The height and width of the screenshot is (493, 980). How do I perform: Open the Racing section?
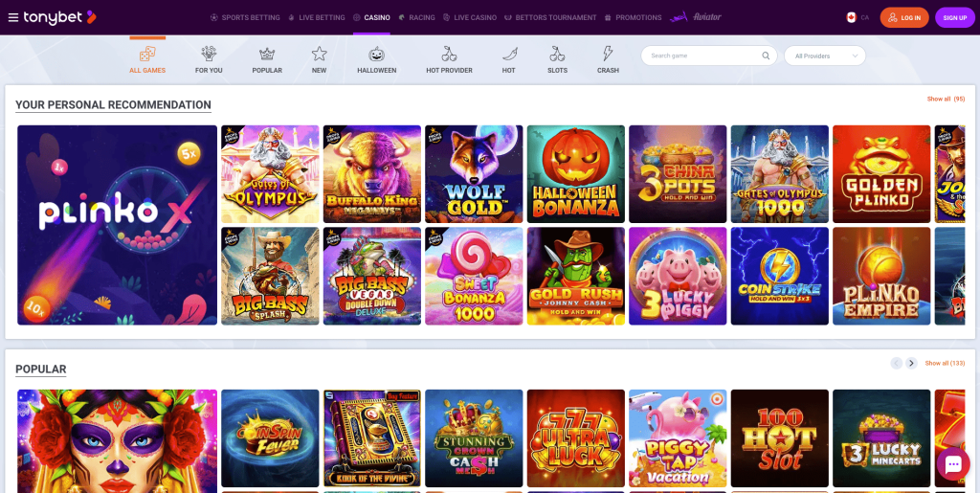pyautogui.click(x=416, y=17)
